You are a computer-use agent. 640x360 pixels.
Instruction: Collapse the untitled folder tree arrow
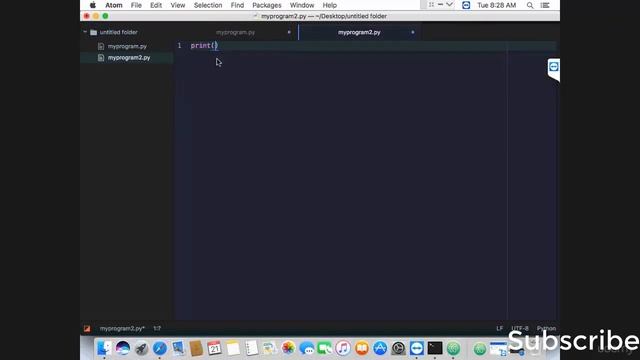(x=85, y=32)
